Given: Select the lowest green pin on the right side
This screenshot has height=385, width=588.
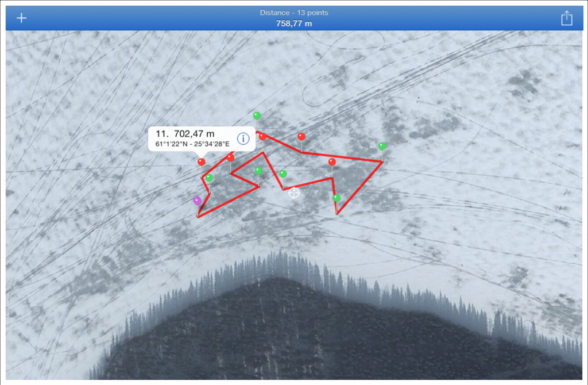Looking at the screenshot, I should tap(336, 198).
